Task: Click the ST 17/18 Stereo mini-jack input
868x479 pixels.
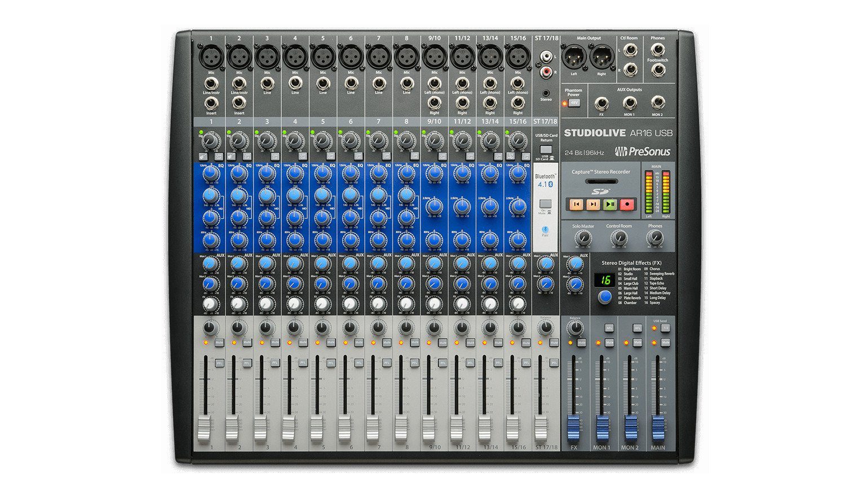Action: (x=546, y=93)
